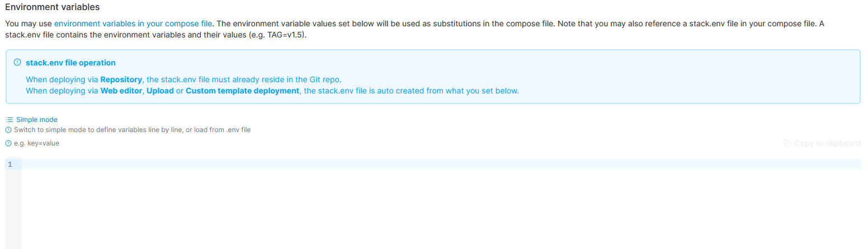
Task: Click info icon next to simple mode hint
Action: pyautogui.click(x=8, y=130)
